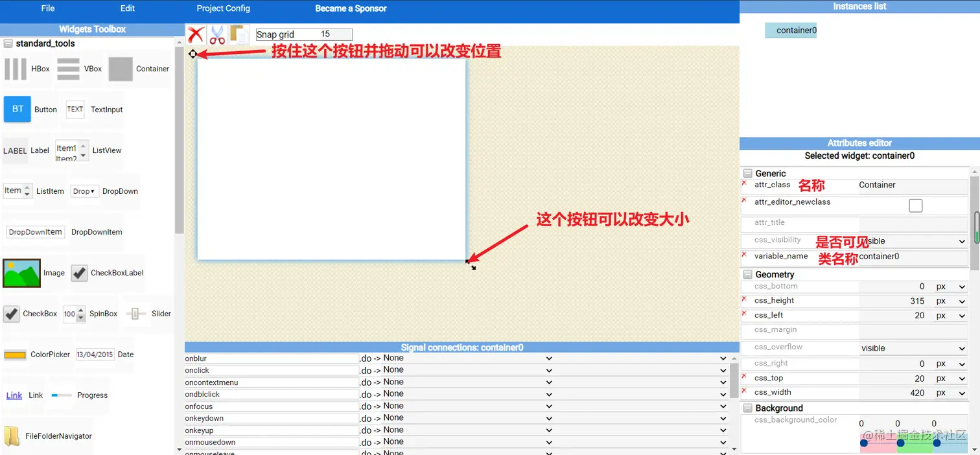Open the css_overflow dropdown in Geometry
This screenshot has width=980, height=455.
coord(961,348)
